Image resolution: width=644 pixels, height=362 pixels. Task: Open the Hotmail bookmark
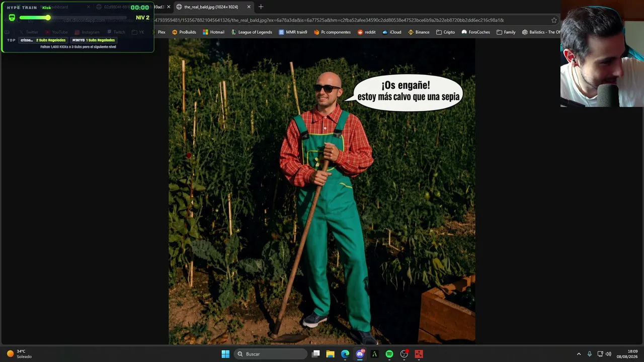[x=213, y=32]
